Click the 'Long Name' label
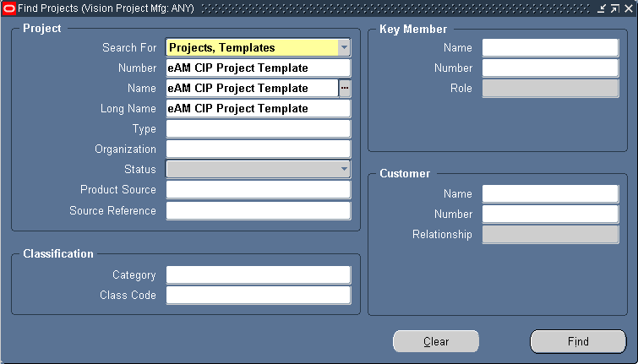The width and height of the screenshot is (638, 364). 128,109
